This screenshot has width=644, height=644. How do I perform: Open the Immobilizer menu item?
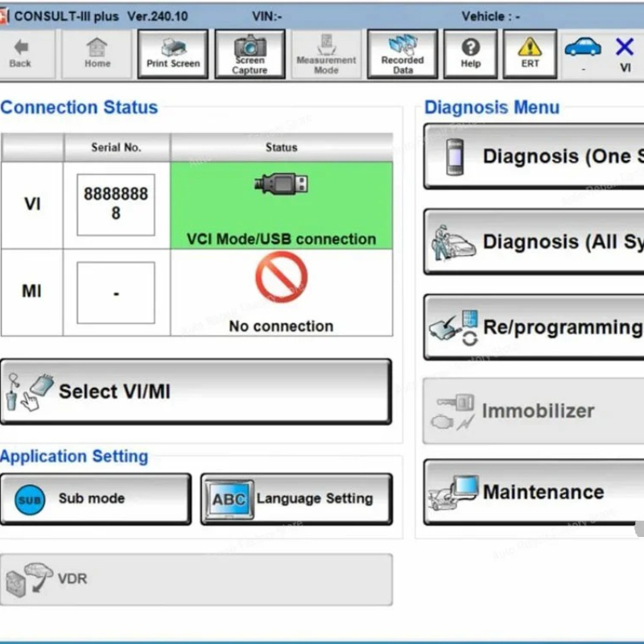[534, 411]
